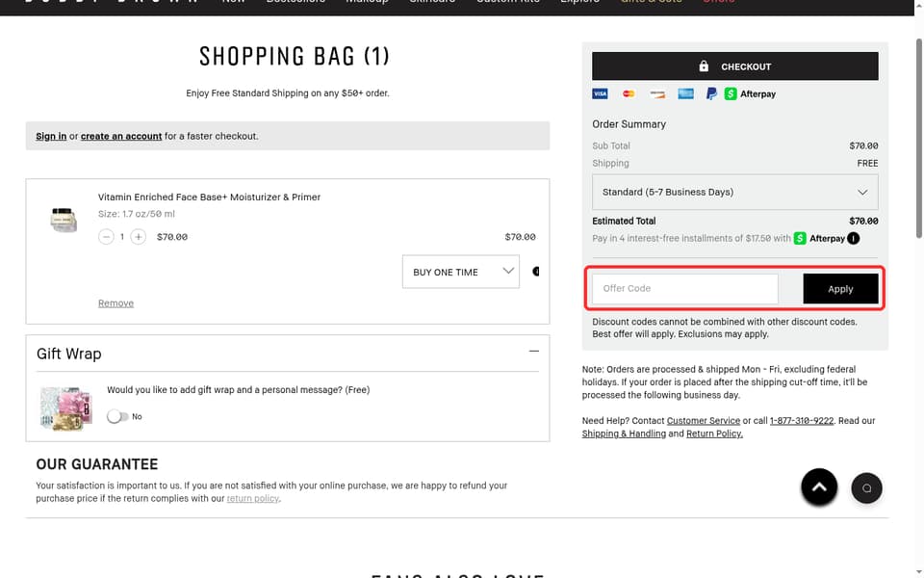Image resolution: width=924 pixels, height=578 pixels.
Task: Click info icon beside Buy One Time
Action: (536, 272)
